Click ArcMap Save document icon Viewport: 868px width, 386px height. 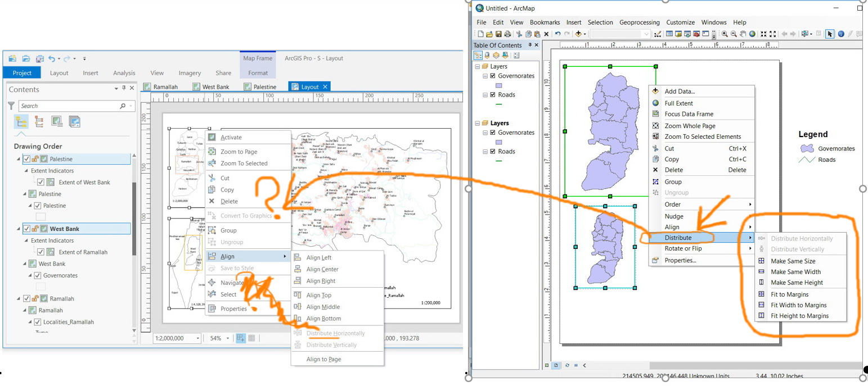[498, 34]
